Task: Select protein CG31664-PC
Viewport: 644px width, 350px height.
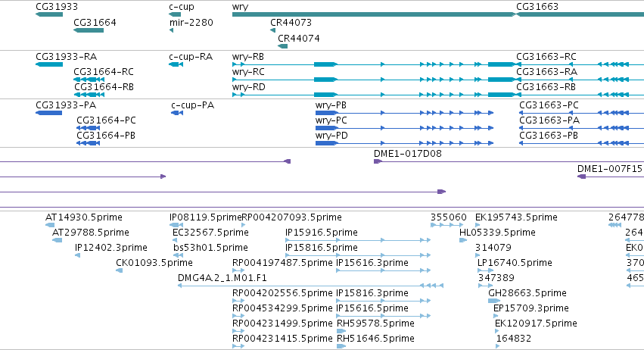Action: [89, 128]
